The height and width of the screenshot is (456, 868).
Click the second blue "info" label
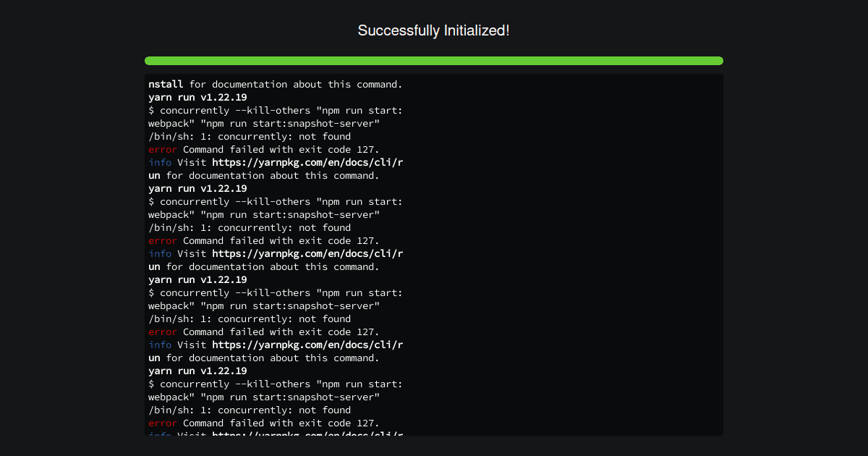tap(160, 254)
